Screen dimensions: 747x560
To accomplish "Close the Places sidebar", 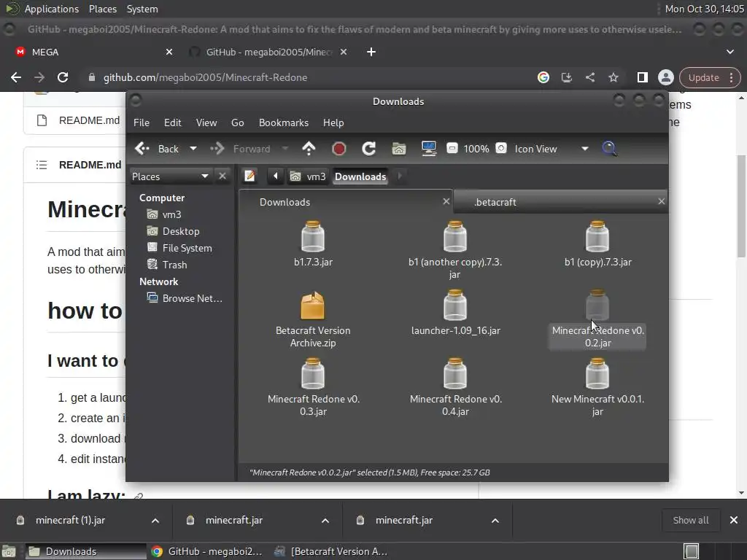I will coord(222,176).
